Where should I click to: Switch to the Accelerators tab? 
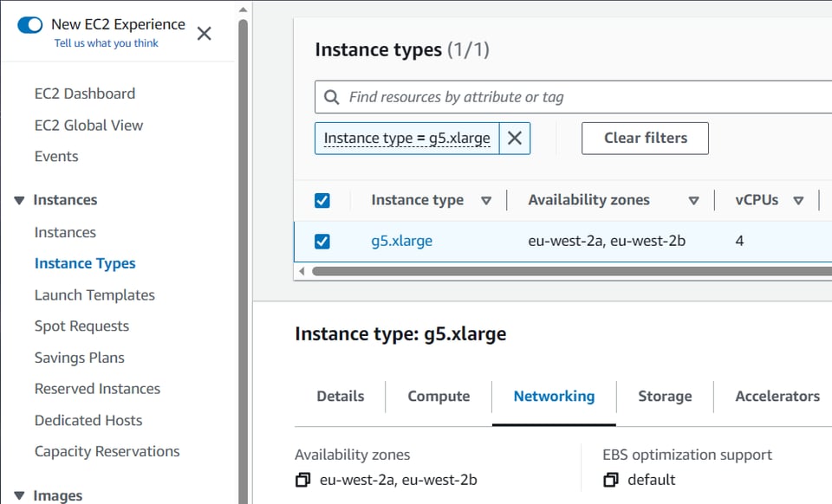(777, 397)
